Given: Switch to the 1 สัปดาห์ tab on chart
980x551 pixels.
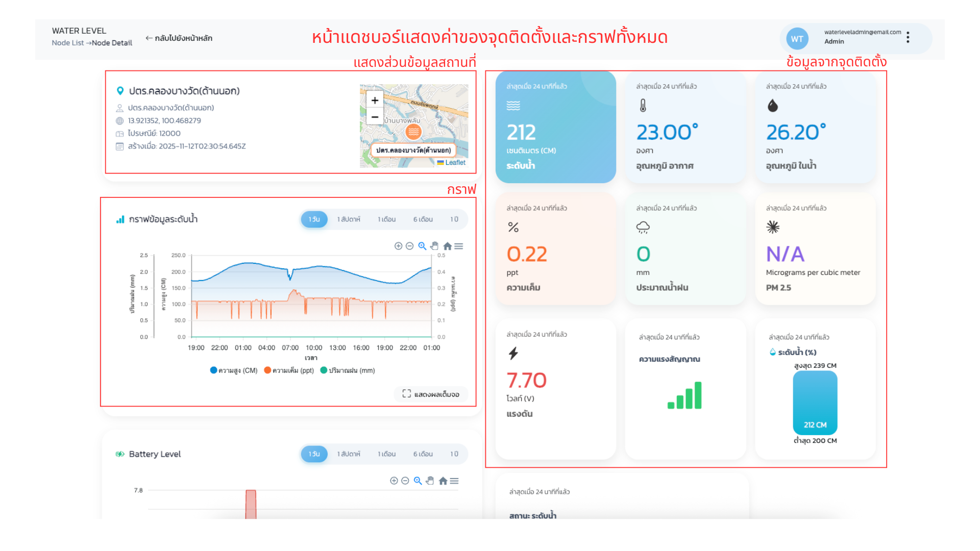Looking at the screenshot, I should pyautogui.click(x=349, y=219).
